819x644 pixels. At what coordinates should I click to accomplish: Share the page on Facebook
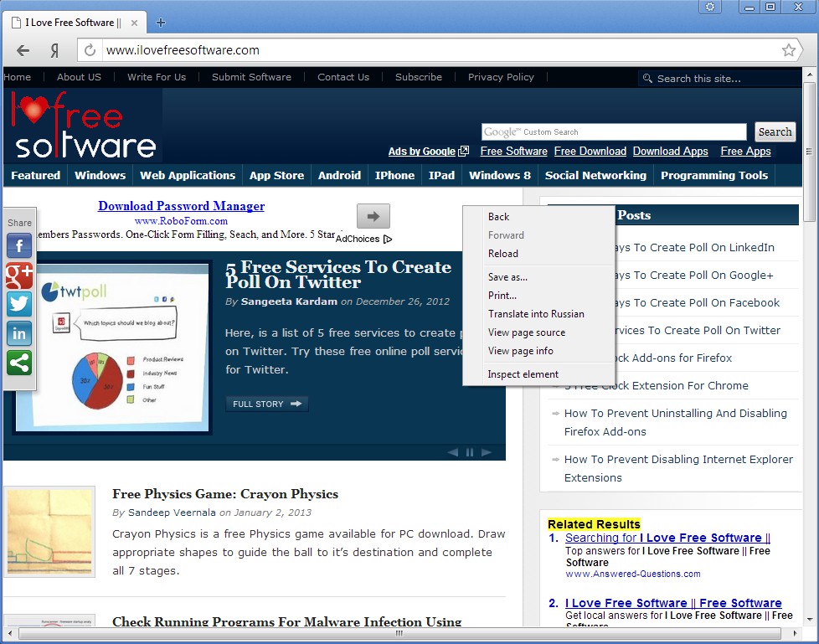19,245
